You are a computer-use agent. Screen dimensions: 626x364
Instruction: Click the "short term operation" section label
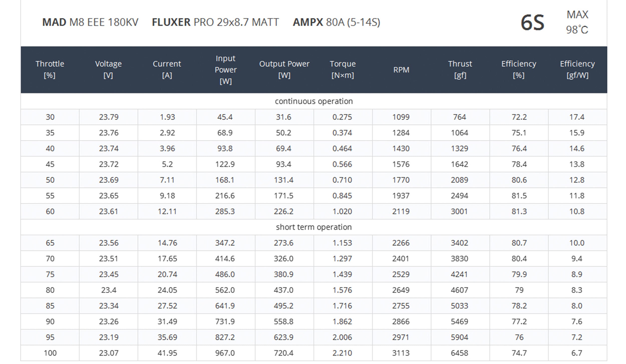pos(314,227)
